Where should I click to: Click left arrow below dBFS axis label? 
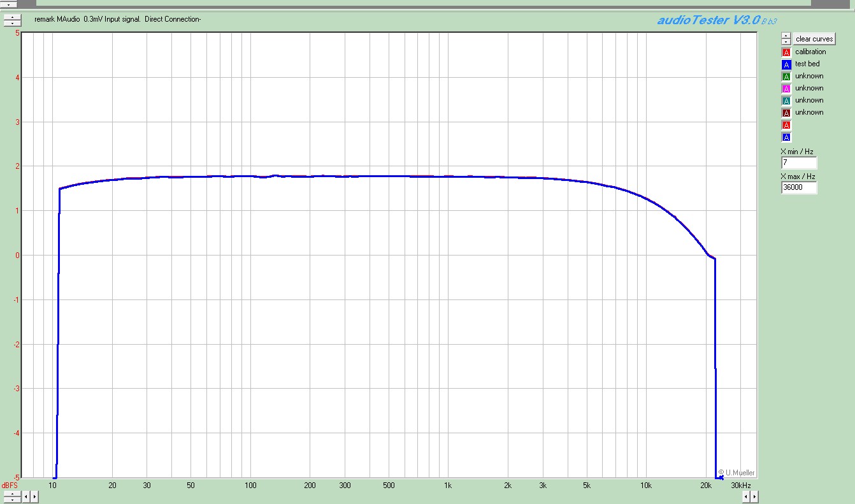pyautogui.click(x=26, y=497)
